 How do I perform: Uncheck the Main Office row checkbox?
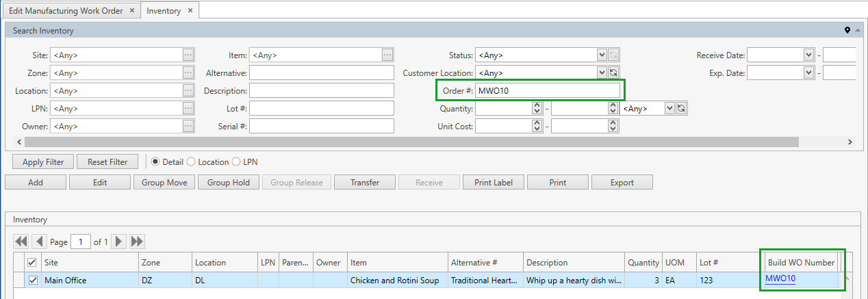(x=31, y=280)
